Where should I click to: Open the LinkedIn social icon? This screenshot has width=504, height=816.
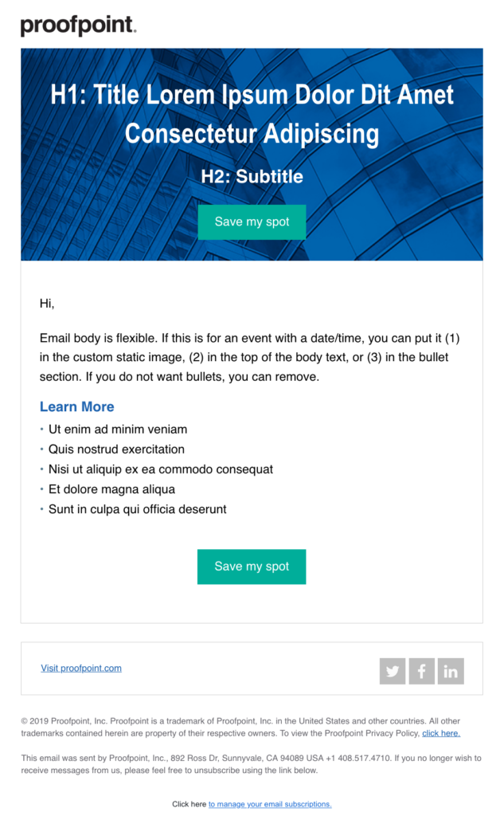tap(451, 671)
